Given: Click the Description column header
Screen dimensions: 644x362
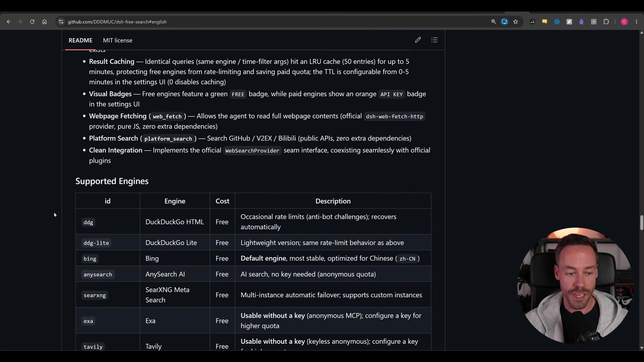Looking at the screenshot, I should point(333,201).
